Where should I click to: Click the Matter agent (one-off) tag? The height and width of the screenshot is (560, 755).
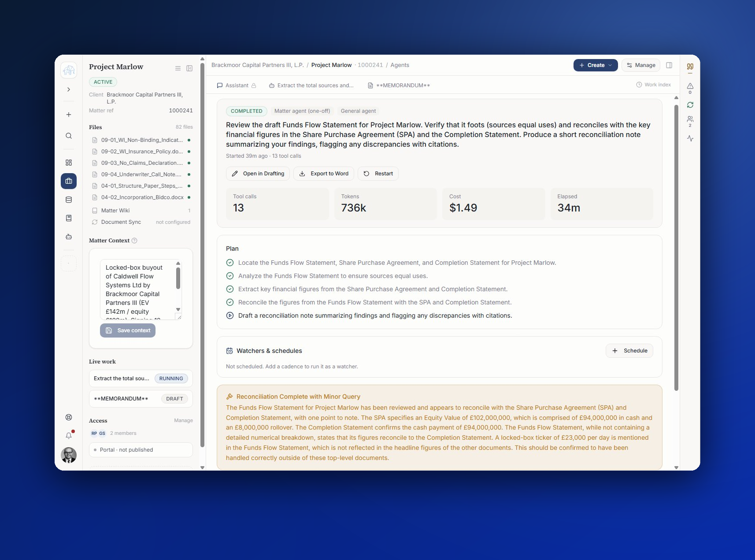[302, 111]
